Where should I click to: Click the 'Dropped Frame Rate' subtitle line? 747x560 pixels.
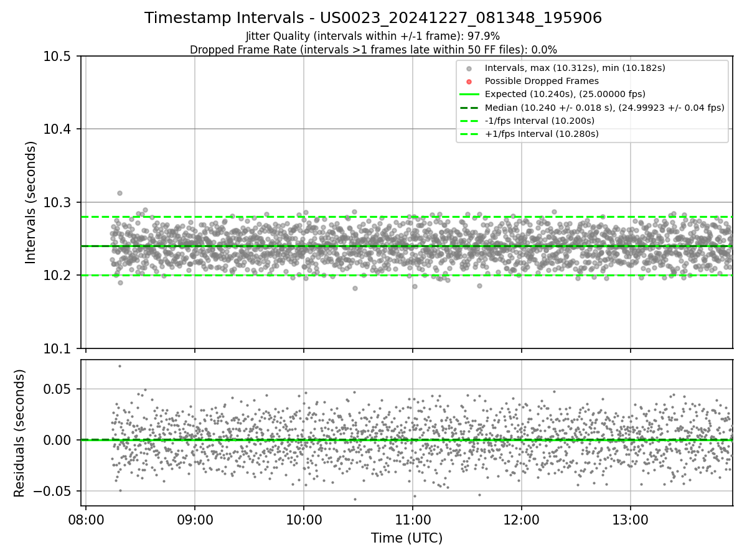373,50
